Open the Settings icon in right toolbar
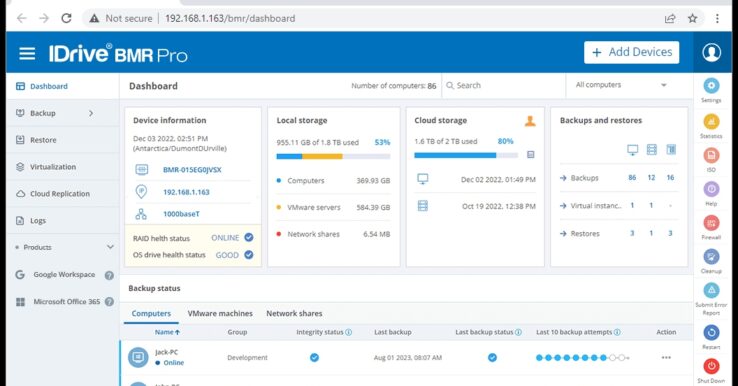 [711, 86]
